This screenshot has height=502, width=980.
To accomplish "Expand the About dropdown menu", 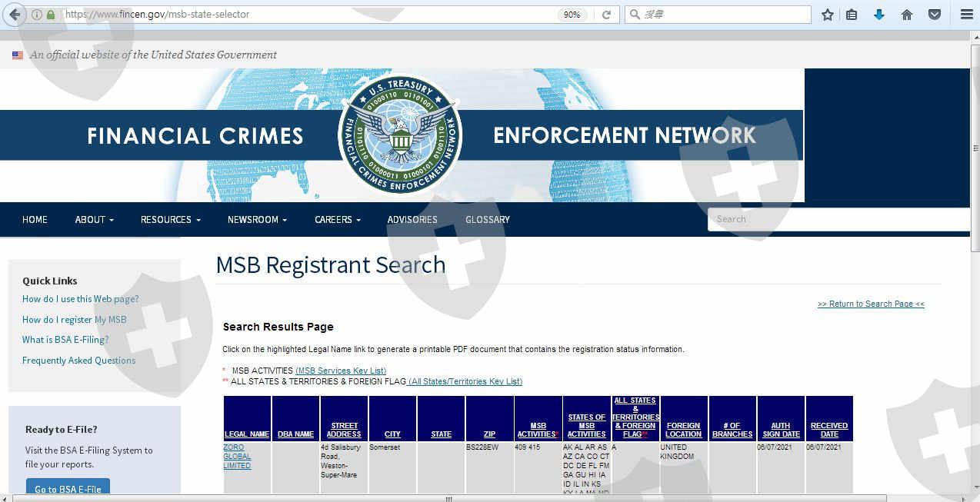I will (94, 220).
